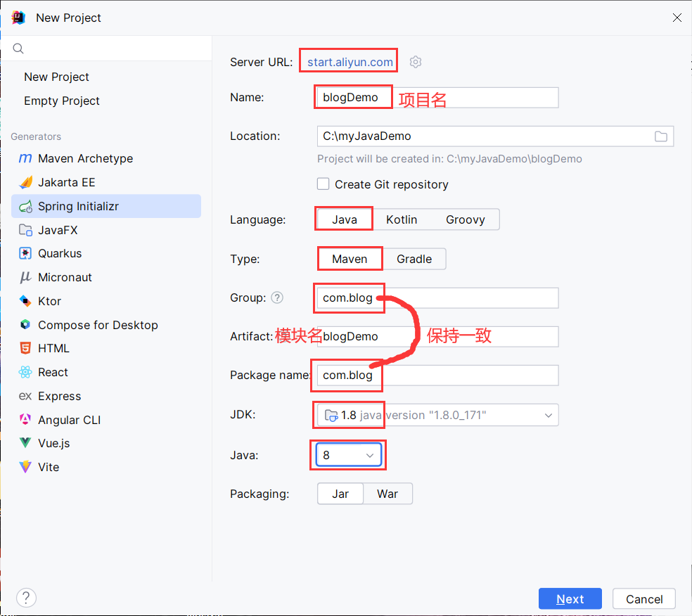Select Empty Project in the left list
The width and height of the screenshot is (692, 616).
62,101
